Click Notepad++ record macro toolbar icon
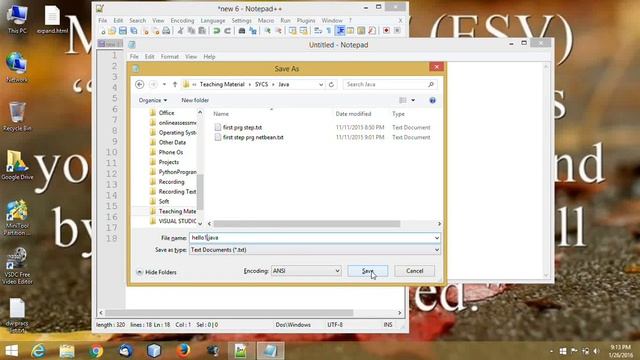Screen dimensions: 640x360 click(x=386, y=31)
